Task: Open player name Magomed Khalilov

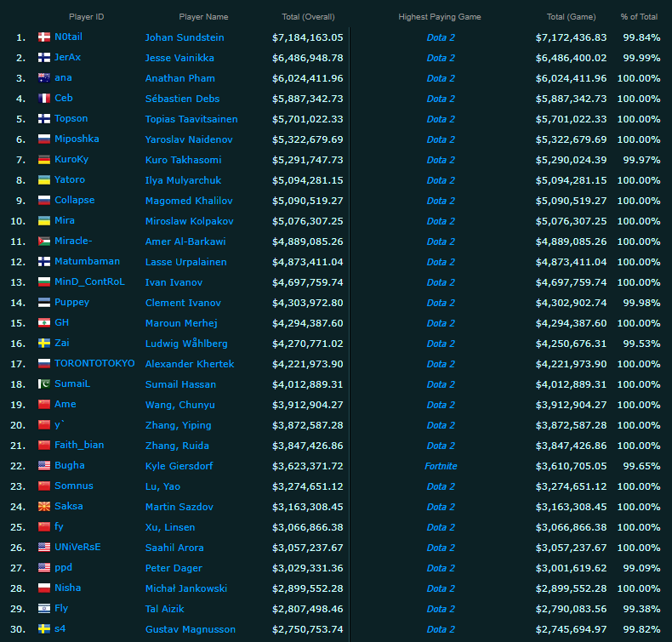Action: 189,201
